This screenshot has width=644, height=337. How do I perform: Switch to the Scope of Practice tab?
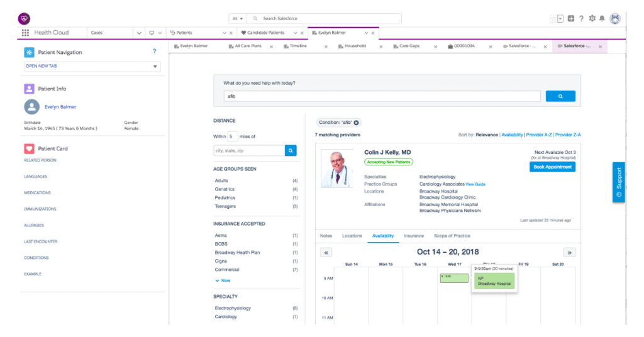(x=452, y=236)
